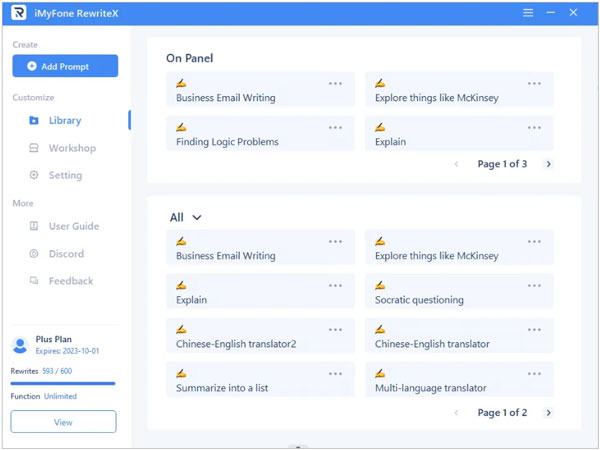Image resolution: width=600 pixels, height=450 pixels.
Task: Click the Workshop store icon
Action: [34, 148]
